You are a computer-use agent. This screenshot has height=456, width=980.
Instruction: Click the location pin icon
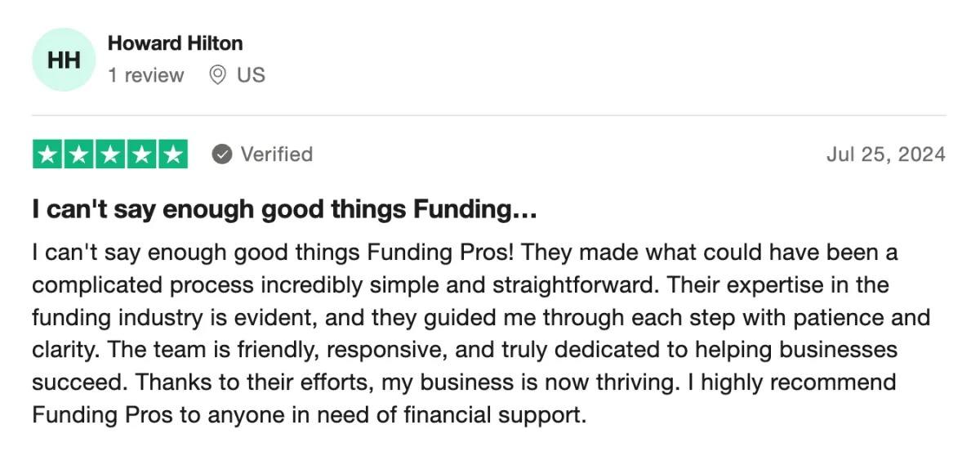[x=217, y=75]
